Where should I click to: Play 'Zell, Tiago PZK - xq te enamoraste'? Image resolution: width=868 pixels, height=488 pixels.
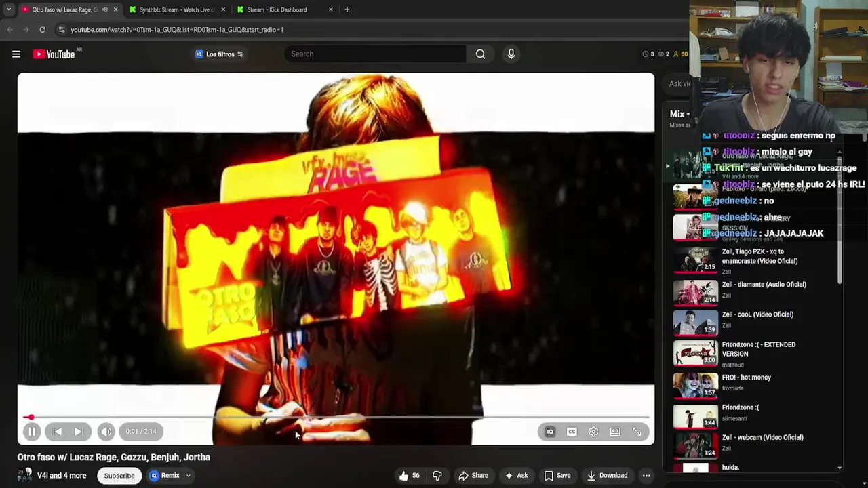click(759, 256)
